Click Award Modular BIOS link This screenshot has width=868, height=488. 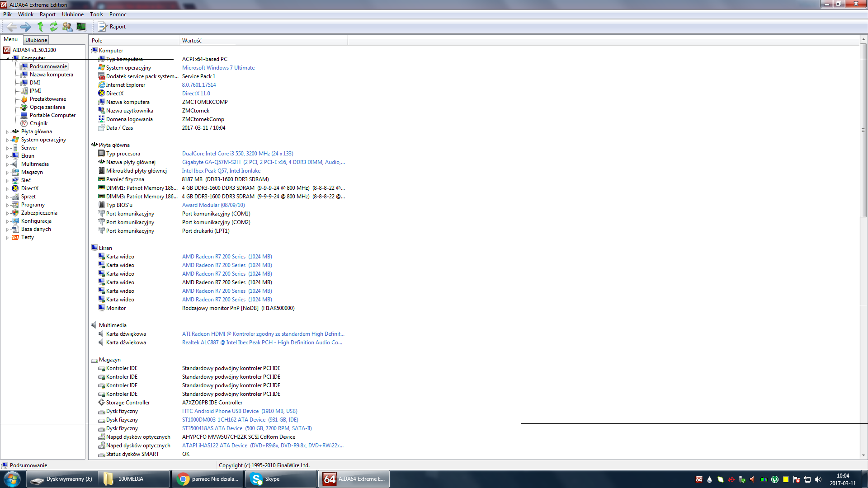[x=213, y=205]
